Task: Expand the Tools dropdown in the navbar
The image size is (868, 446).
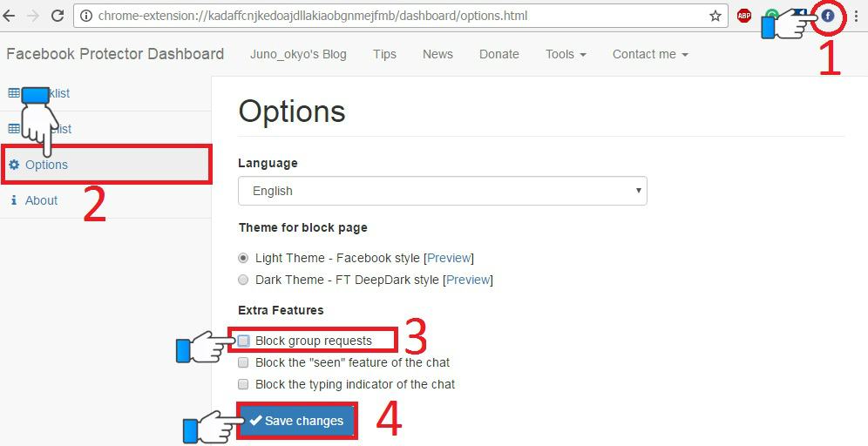Action: click(566, 54)
